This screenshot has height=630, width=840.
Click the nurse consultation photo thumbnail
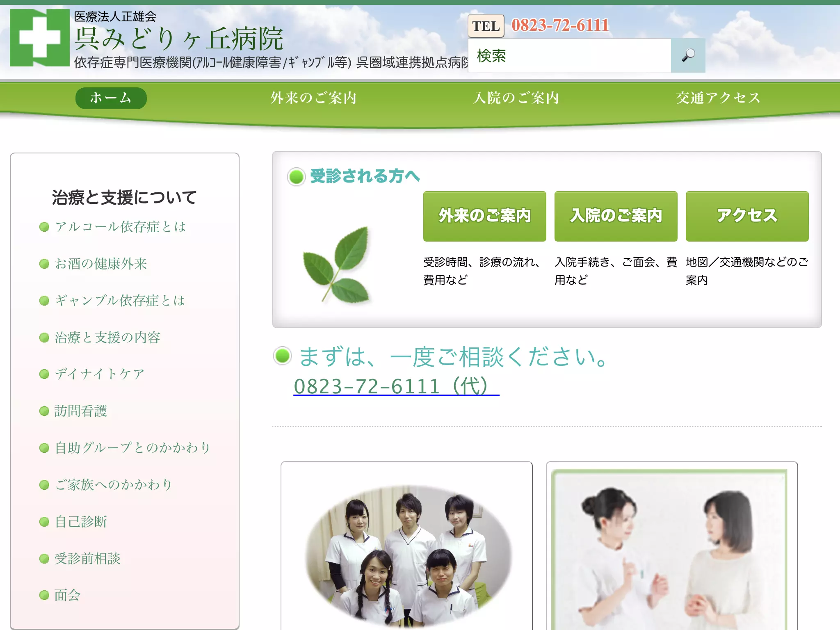pyautogui.click(x=670, y=550)
